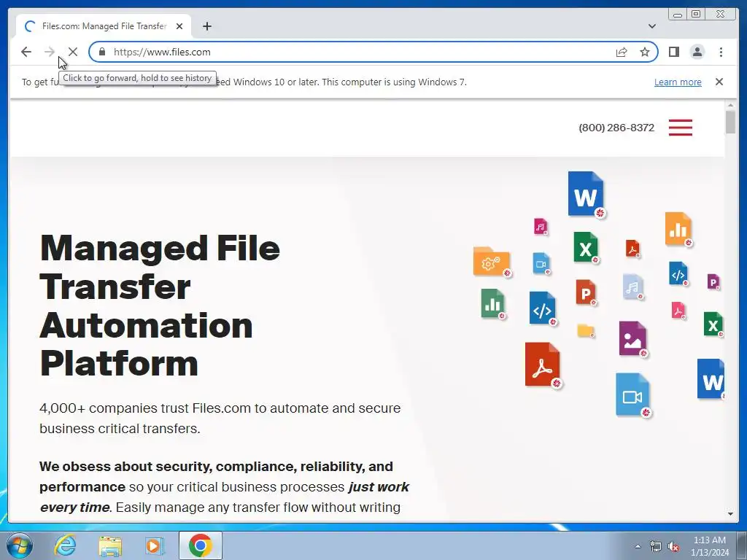
Task: Click the forward navigation arrow
Action: coord(50,52)
